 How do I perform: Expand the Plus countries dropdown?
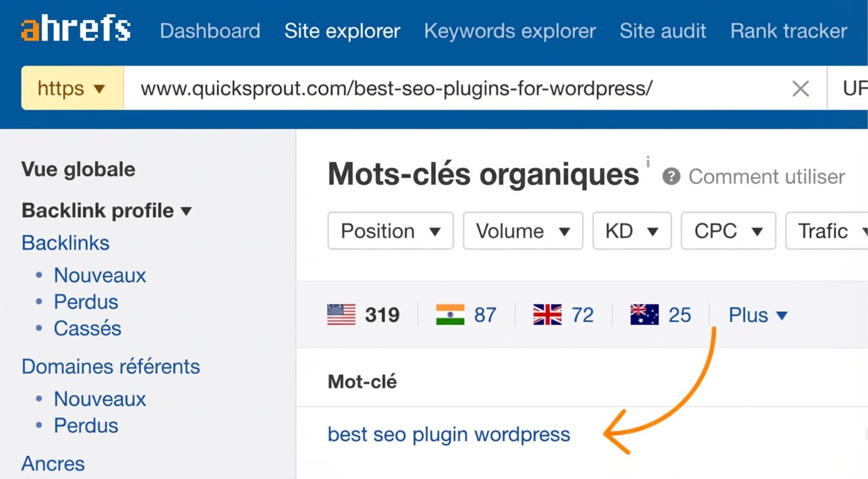[x=757, y=315]
